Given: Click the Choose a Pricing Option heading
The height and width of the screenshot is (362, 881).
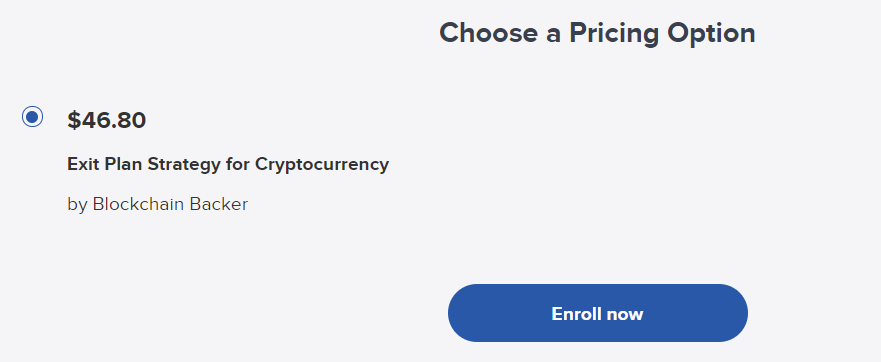Looking at the screenshot, I should click(x=597, y=33).
